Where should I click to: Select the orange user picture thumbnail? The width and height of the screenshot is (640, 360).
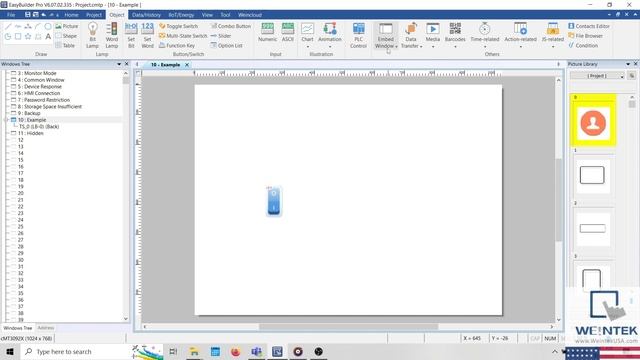pyautogui.click(x=593, y=122)
